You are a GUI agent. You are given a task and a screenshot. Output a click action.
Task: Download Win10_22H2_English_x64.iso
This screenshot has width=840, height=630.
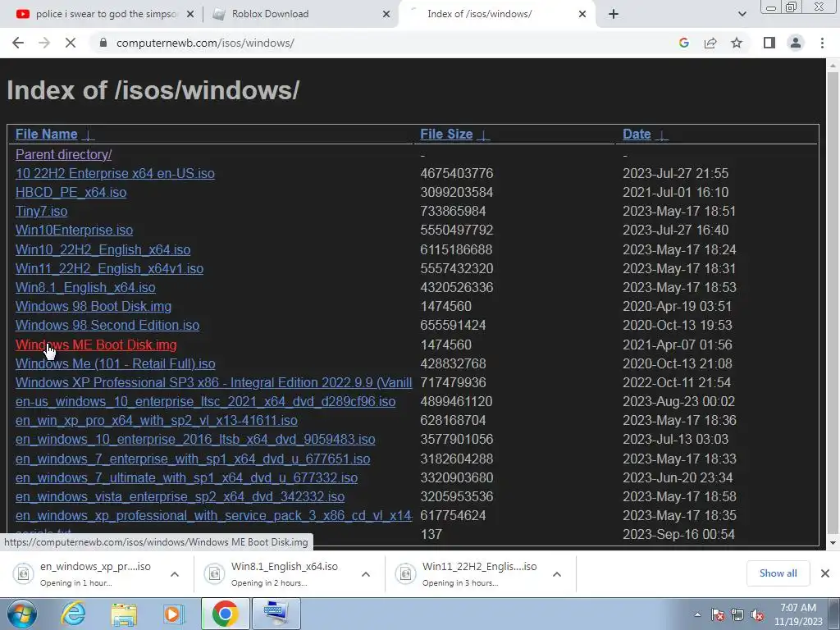(103, 249)
